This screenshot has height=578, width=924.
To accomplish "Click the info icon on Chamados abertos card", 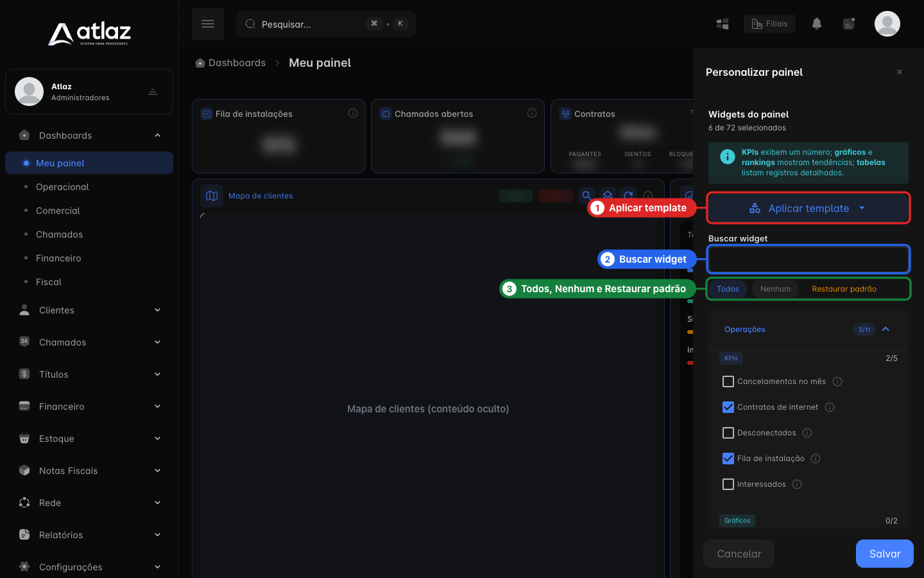I will (532, 113).
